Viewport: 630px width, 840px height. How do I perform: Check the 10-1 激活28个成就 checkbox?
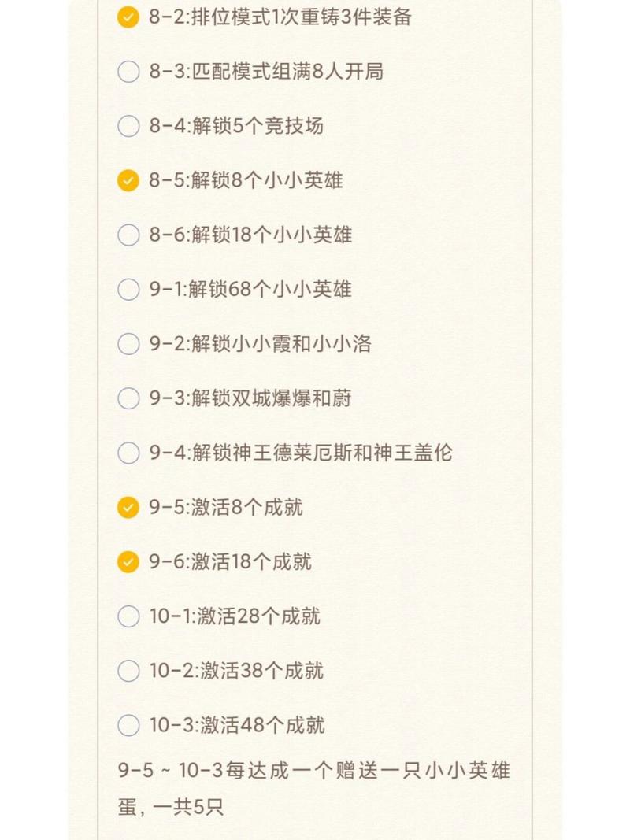(128, 616)
